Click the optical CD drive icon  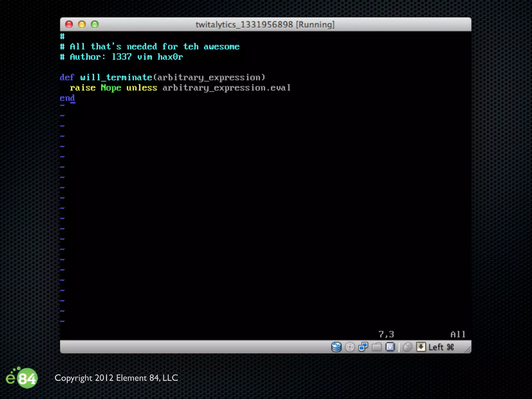350,347
